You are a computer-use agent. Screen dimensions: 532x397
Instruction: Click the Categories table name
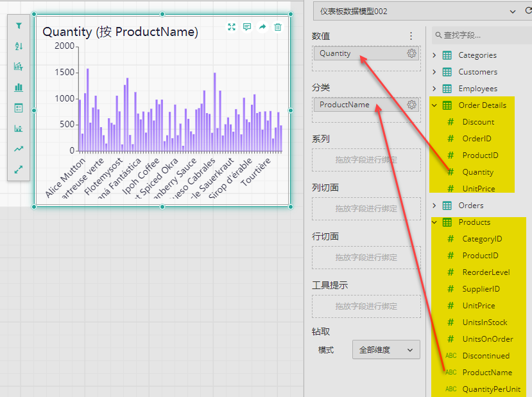click(x=477, y=55)
